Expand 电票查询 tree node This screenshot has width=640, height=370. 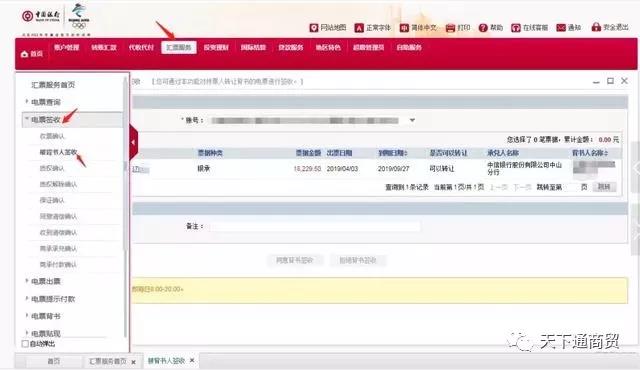pyautogui.click(x=27, y=101)
